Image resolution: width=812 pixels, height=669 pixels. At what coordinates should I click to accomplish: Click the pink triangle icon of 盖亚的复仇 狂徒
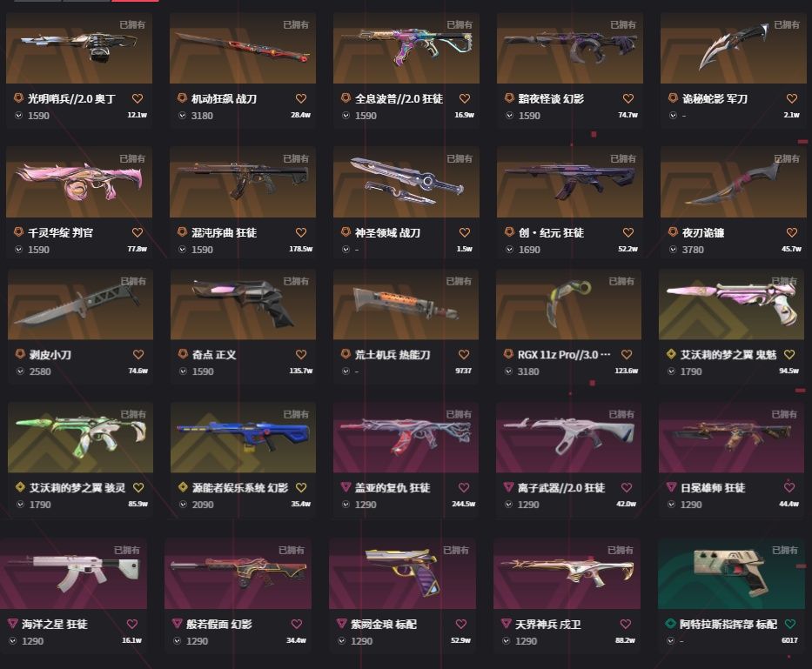coord(346,487)
